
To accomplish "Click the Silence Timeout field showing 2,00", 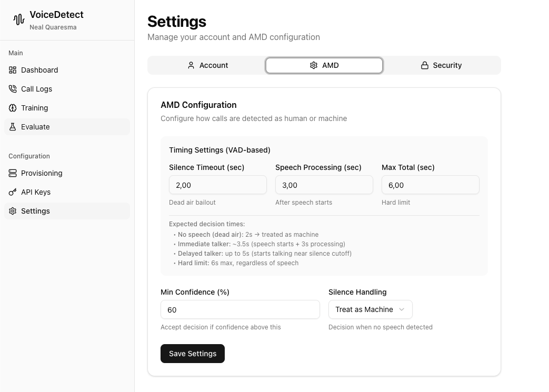I will click(217, 185).
